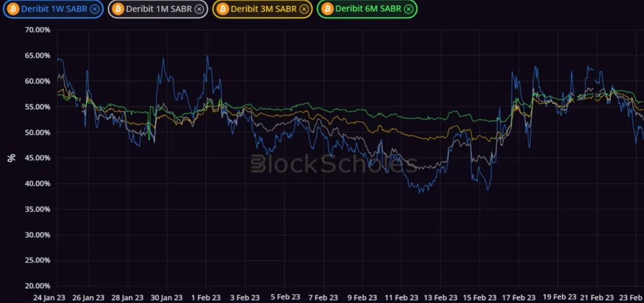Remove the Deribit 1W SABR series
644x303 pixels.
point(94,9)
